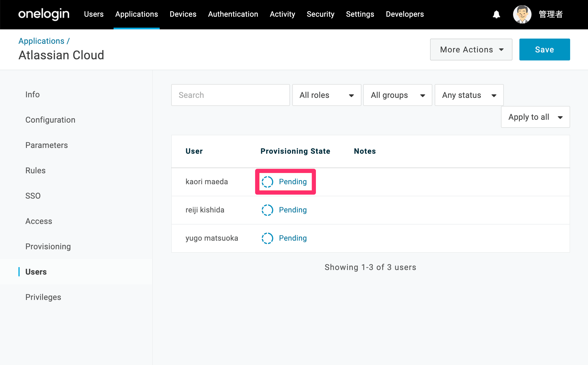Image resolution: width=588 pixels, height=365 pixels.
Task: Click the 管理者 account name
Action: click(551, 14)
